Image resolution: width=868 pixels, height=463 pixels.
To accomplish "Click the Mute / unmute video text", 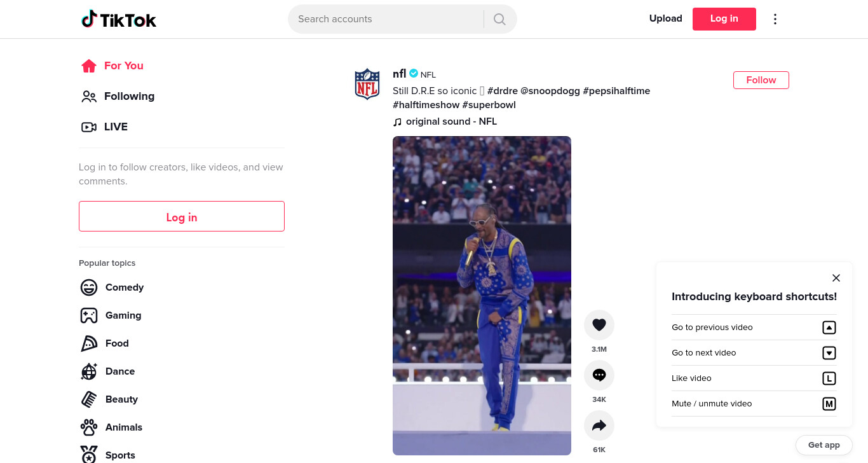I will coord(712,404).
